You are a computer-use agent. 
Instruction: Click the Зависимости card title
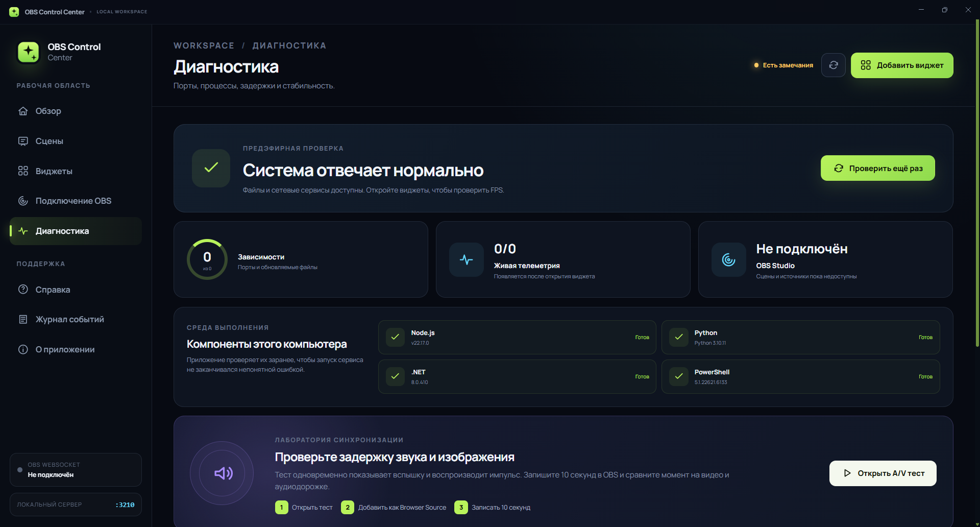click(x=261, y=257)
